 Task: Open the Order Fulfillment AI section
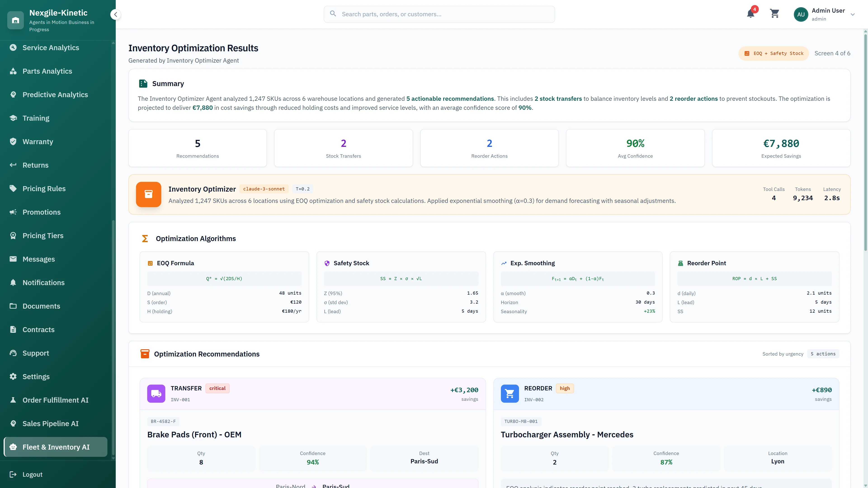(56, 400)
